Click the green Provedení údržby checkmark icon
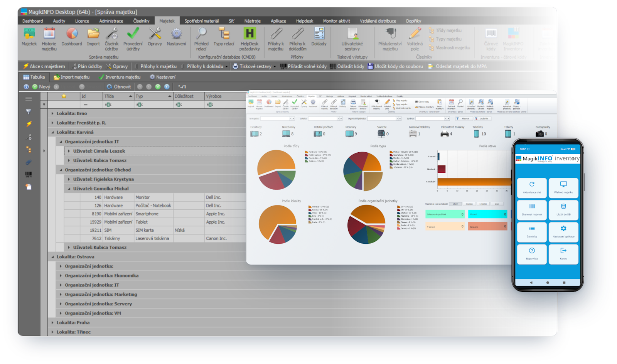The width and height of the screenshot is (617, 364). click(x=133, y=34)
